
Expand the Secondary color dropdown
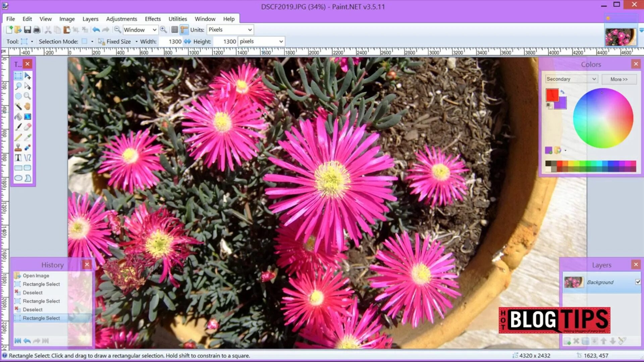(572, 79)
